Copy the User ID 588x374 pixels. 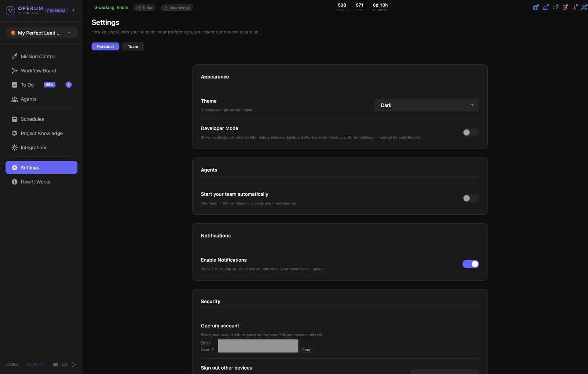tap(306, 350)
